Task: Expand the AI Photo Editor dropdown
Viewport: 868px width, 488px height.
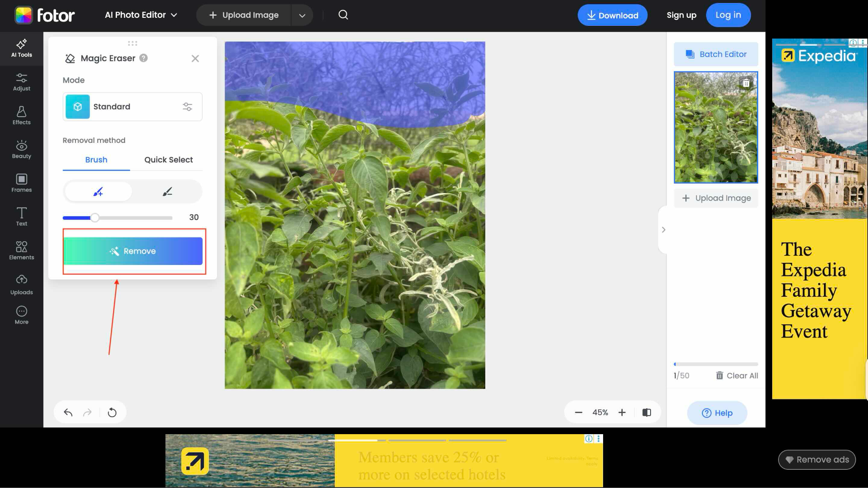Action: (x=141, y=15)
